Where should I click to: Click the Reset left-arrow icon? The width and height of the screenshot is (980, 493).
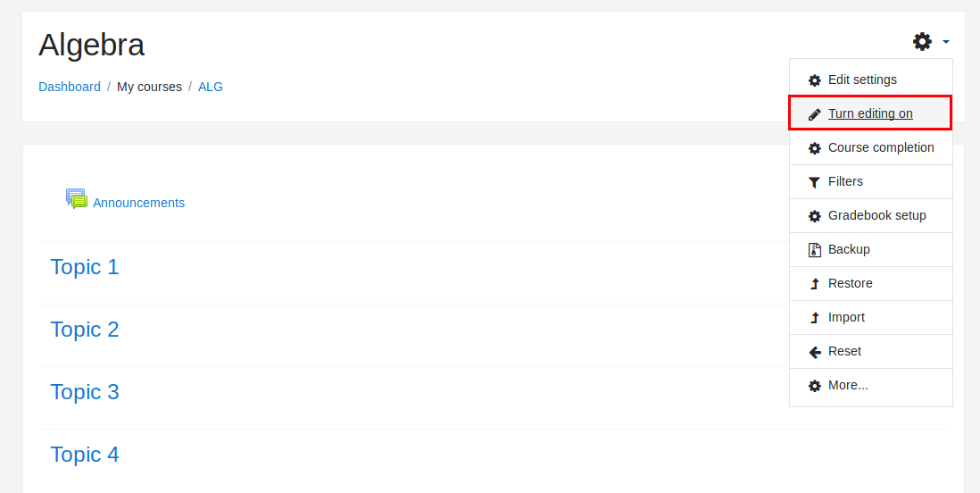point(814,352)
